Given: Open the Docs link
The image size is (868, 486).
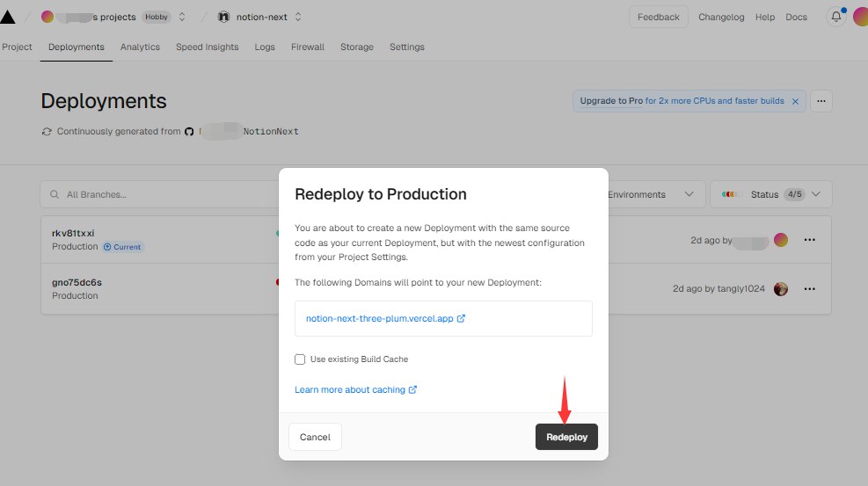Looking at the screenshot, I should pyautogui.click(x=796, y=18).
